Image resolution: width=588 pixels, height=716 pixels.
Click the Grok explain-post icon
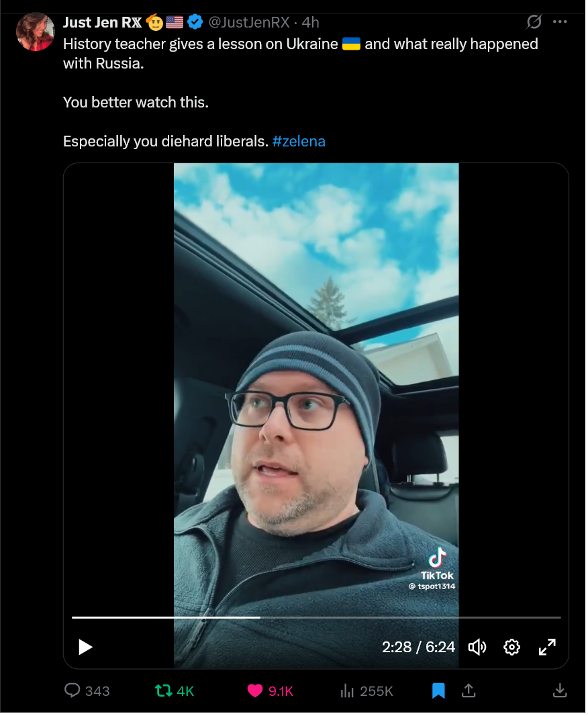coord(534,21)
